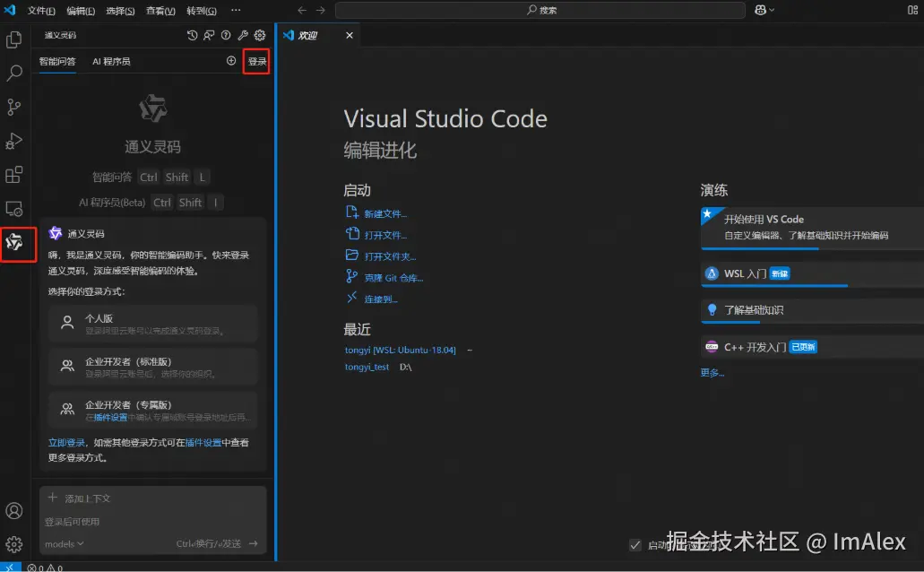Open the Source Control view
The width and height of the screenshot is (924, 572).
coord(13,108)
